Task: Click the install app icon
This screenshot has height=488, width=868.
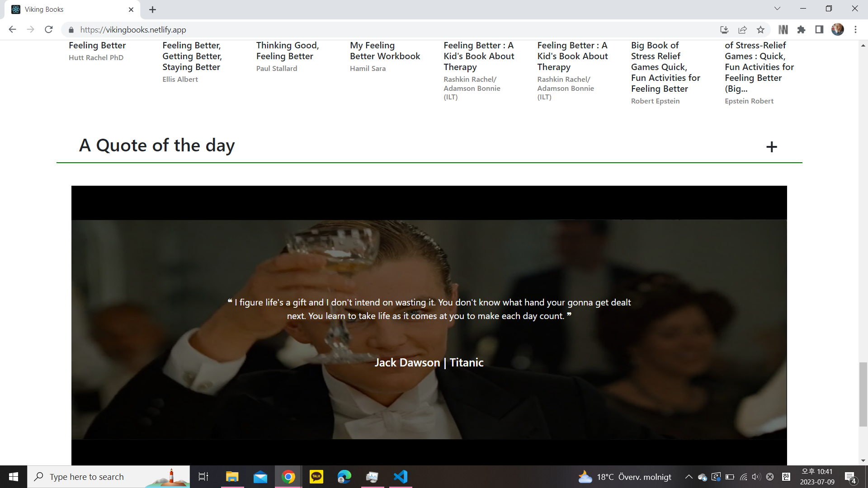Action: [x=724, y=30]
